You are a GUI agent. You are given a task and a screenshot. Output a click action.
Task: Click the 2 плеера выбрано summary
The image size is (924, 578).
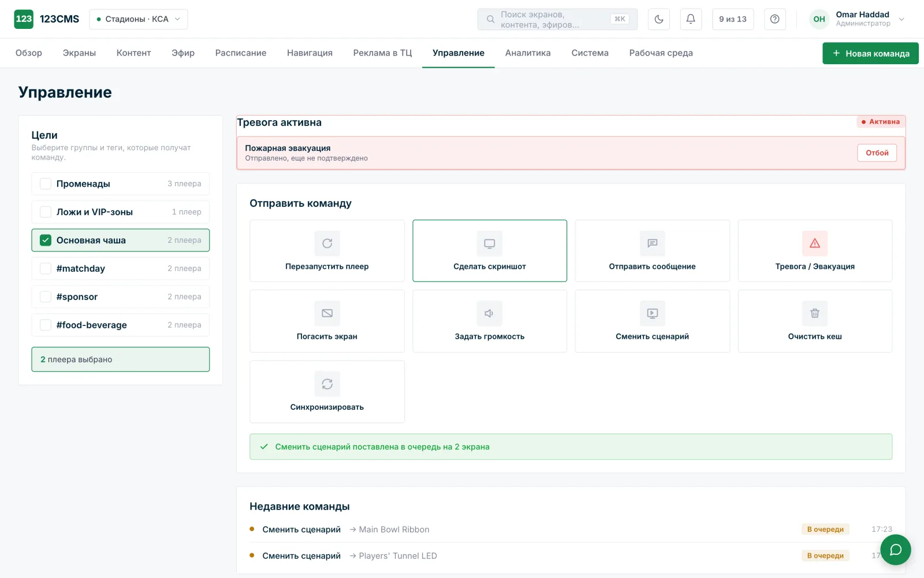[121, 360]
